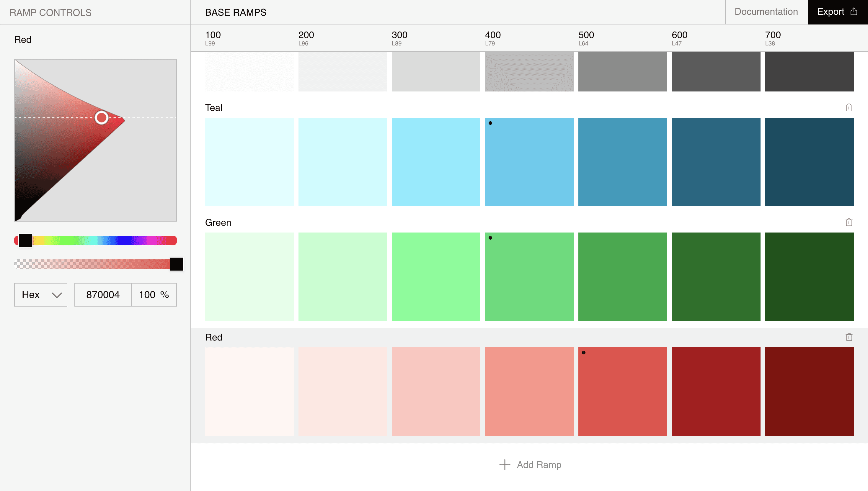The image size is (868, 491).
Task: Open the Documentation page
Action: pos(766,12)
